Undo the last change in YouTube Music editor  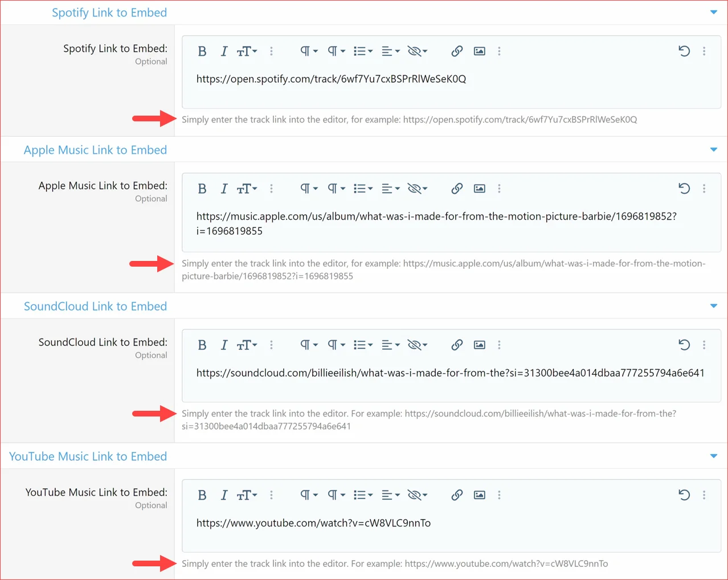tap(684, 495)
